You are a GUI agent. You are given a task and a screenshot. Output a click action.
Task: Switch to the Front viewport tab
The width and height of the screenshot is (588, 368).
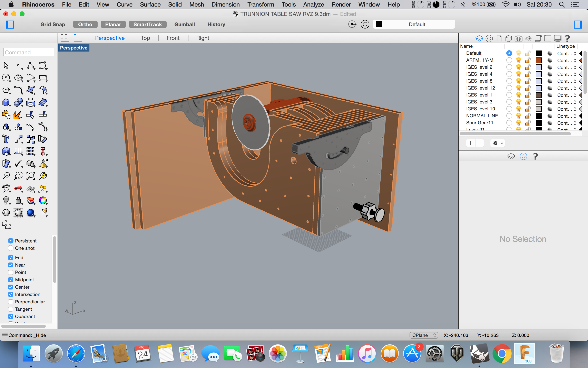[x=173, y=38]
